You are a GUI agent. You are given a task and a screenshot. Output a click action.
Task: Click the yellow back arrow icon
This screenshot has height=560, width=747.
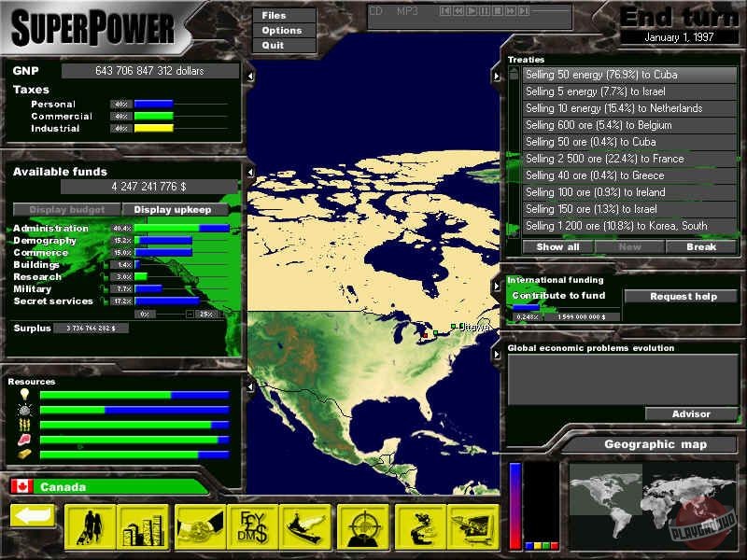click(x=33, y=515)
